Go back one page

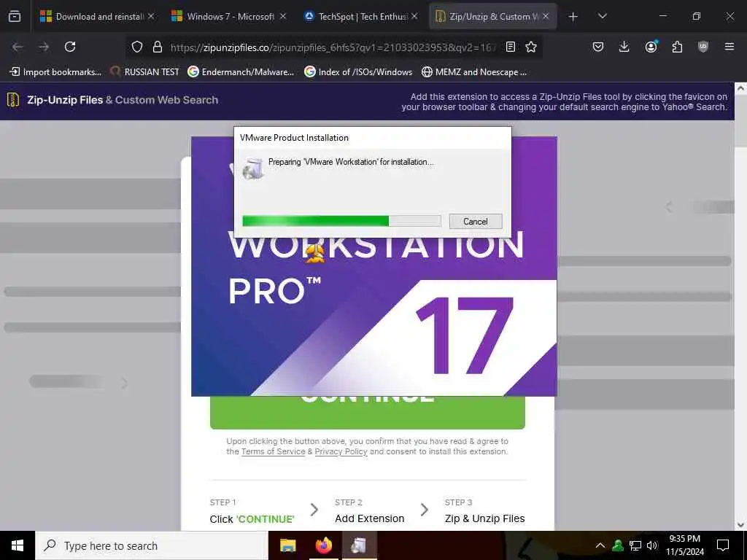pos(18,47)
